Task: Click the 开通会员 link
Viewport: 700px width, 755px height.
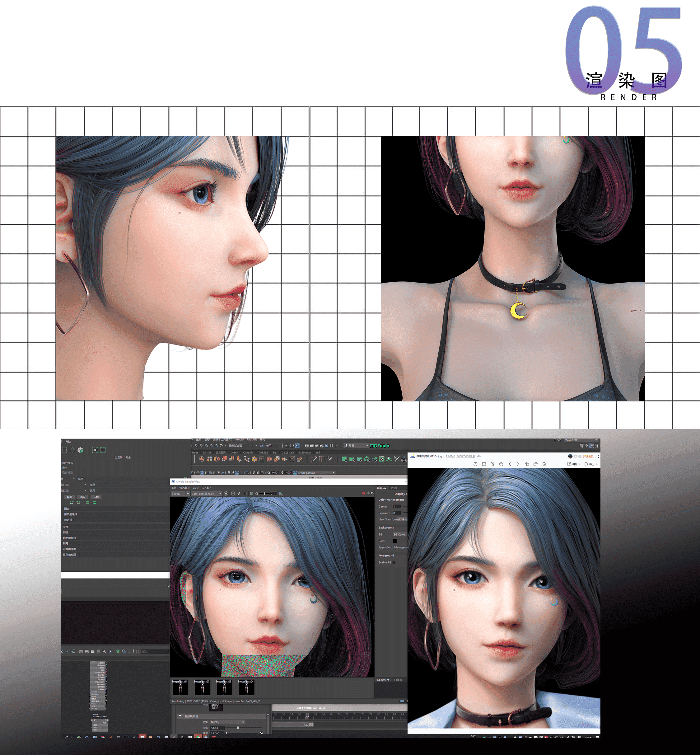Action: tap(588, 457)
